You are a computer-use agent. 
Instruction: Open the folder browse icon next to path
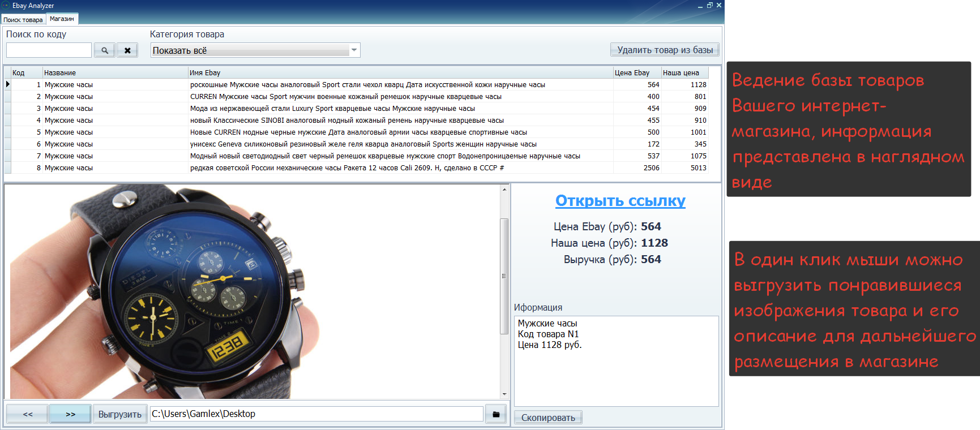(496, 414)
